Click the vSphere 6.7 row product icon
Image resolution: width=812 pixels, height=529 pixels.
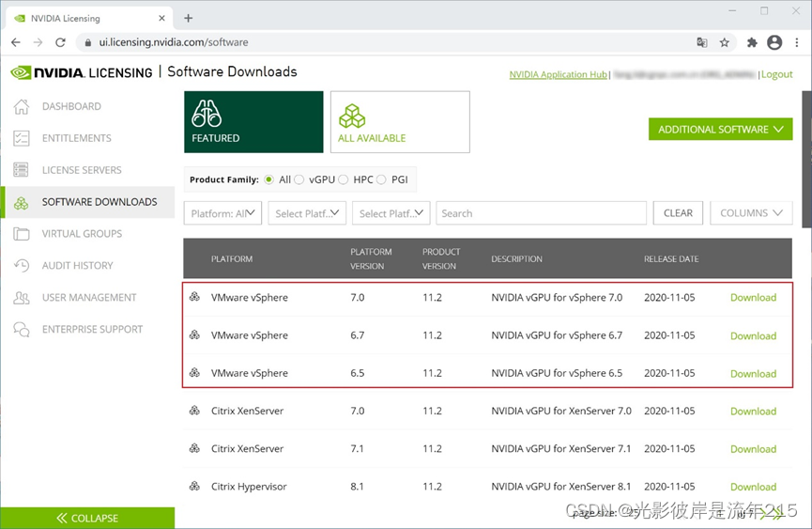coord(194,335)
